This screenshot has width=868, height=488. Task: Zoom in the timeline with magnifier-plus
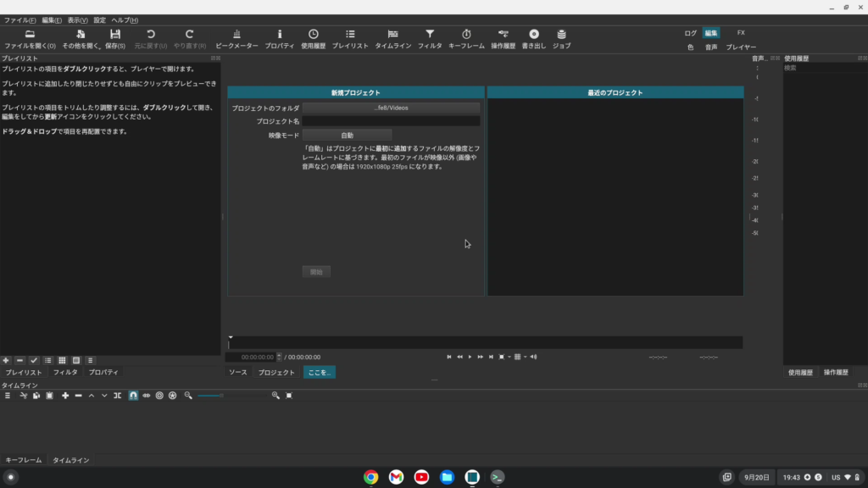tap(275, 396)
